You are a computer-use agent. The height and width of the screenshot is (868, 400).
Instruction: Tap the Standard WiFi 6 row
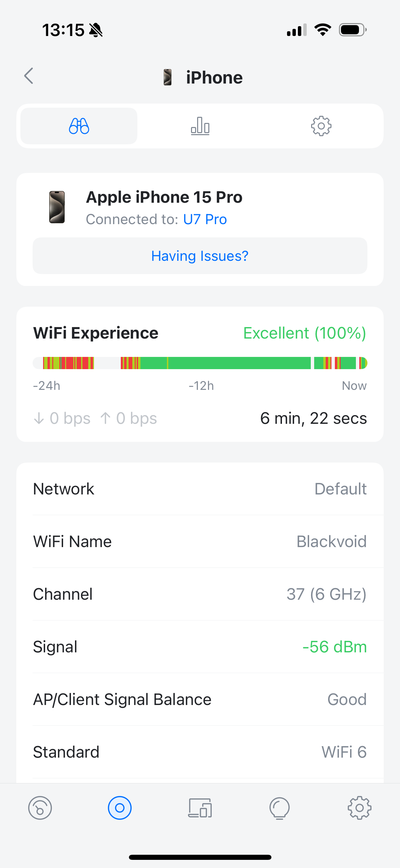point(200,752)
